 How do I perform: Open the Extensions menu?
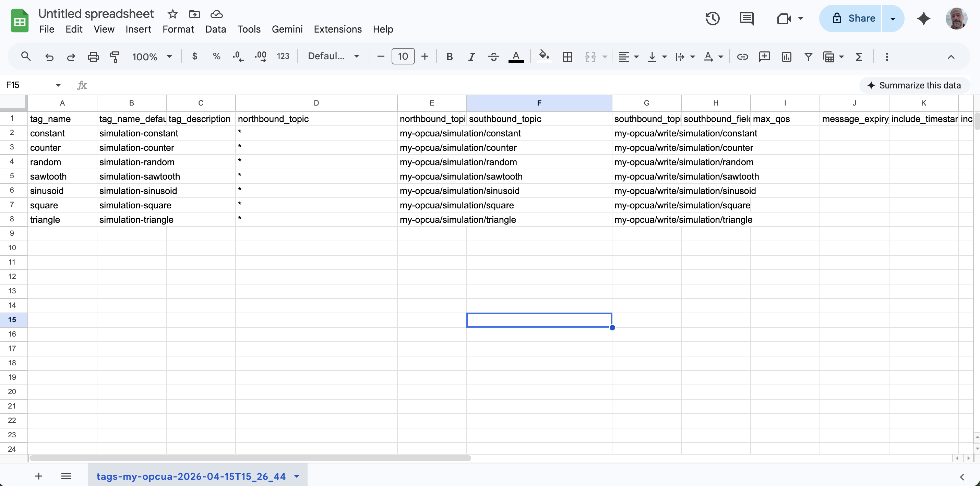click(x=337, y=29)
